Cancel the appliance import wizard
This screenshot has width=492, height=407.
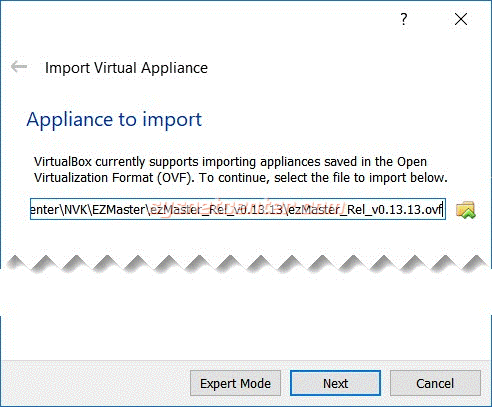point(435,383)
